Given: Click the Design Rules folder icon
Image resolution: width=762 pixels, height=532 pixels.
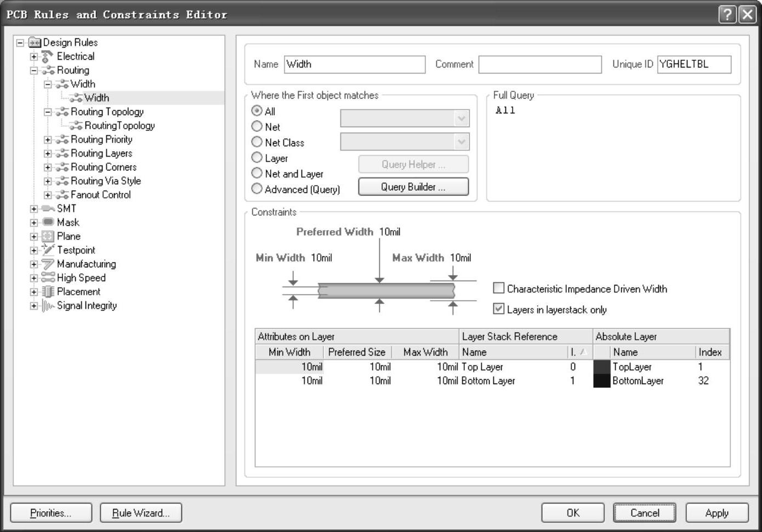Looking at the screenshot, I should pyautogui.click(x=35, y=42).
